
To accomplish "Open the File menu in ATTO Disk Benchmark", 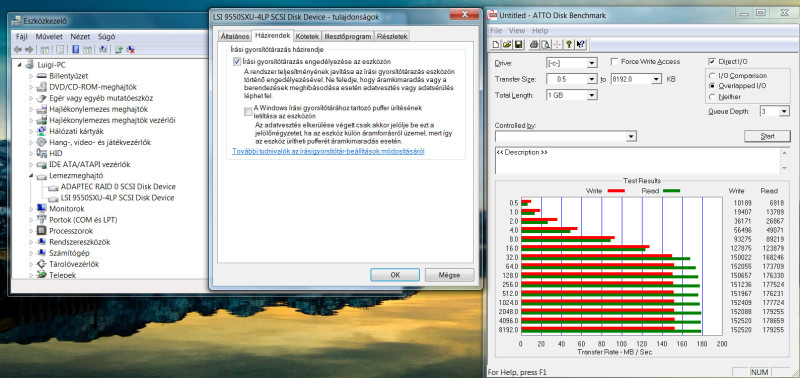I will coord(496,31).
